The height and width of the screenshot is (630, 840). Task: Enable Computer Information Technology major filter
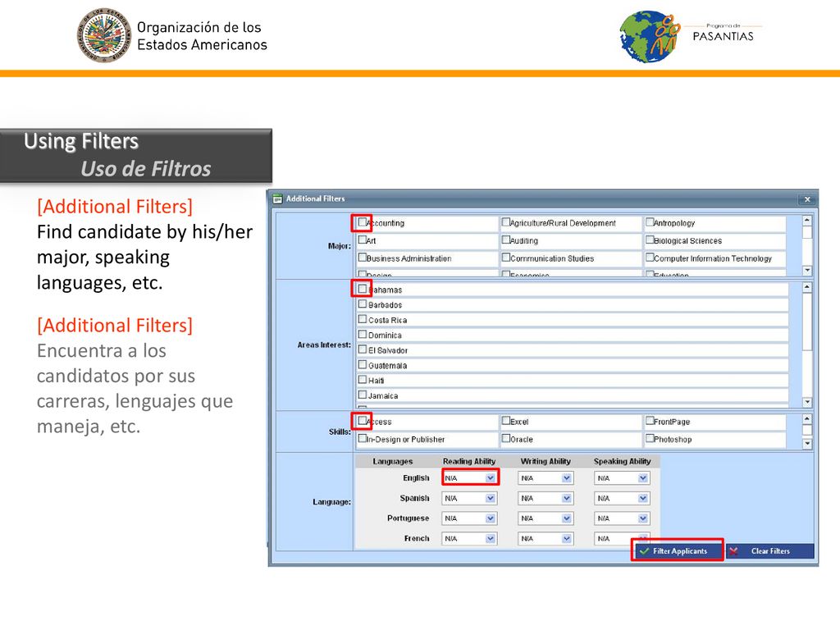[x=650, y=257]
